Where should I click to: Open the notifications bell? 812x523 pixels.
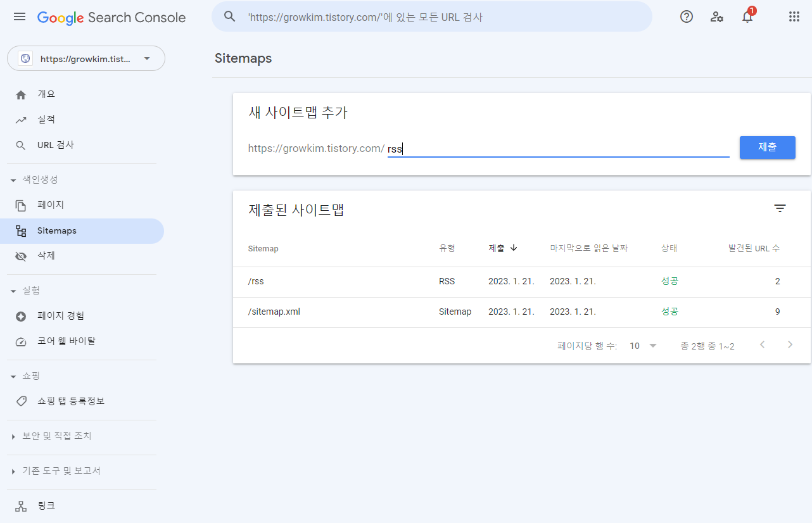pyautogui.click(x=747, y=18)
